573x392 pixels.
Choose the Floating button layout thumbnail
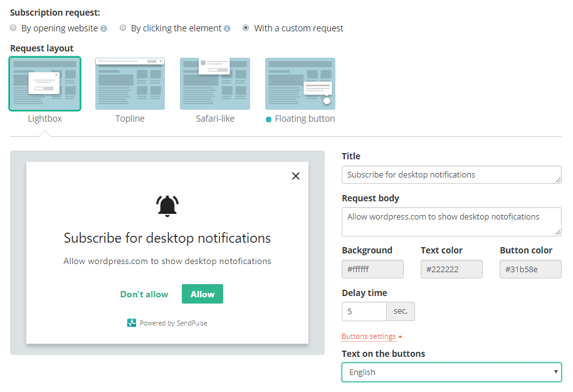(300, 84)
